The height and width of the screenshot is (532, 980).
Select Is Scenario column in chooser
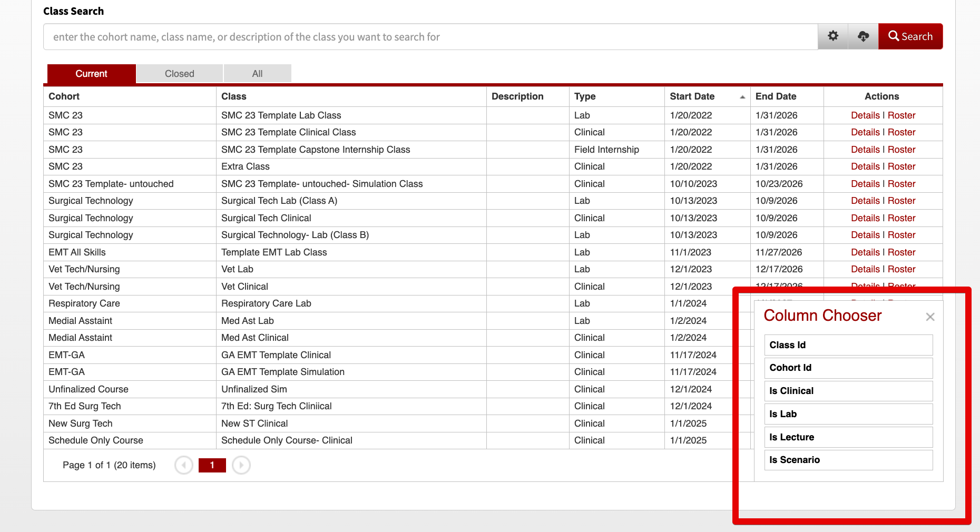coord(848,460)
